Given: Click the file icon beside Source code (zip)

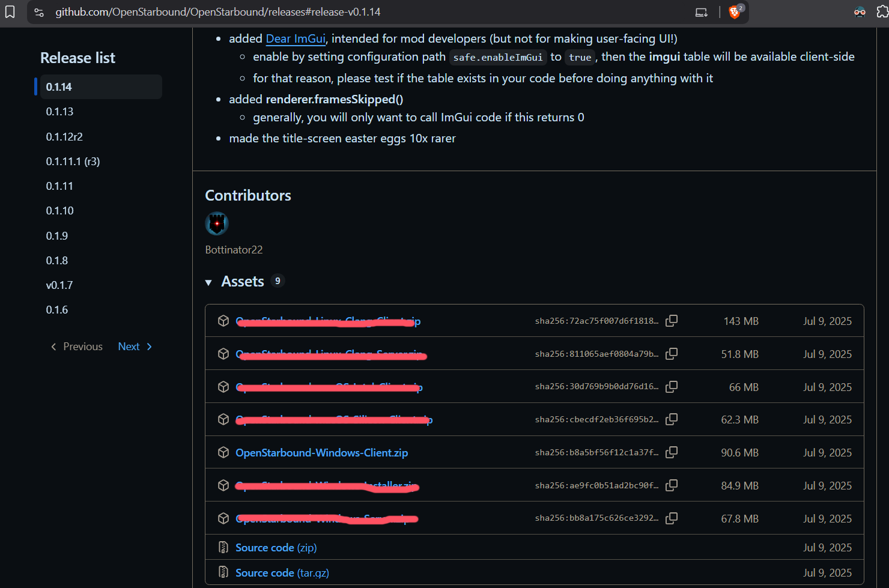Looking at the screenshot, I should pos(223,547).
